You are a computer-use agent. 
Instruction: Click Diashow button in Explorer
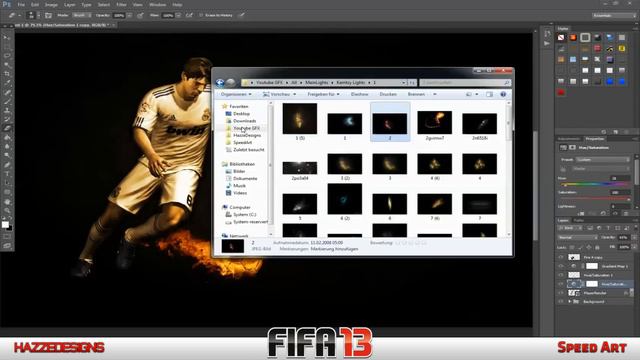(360, 94)
